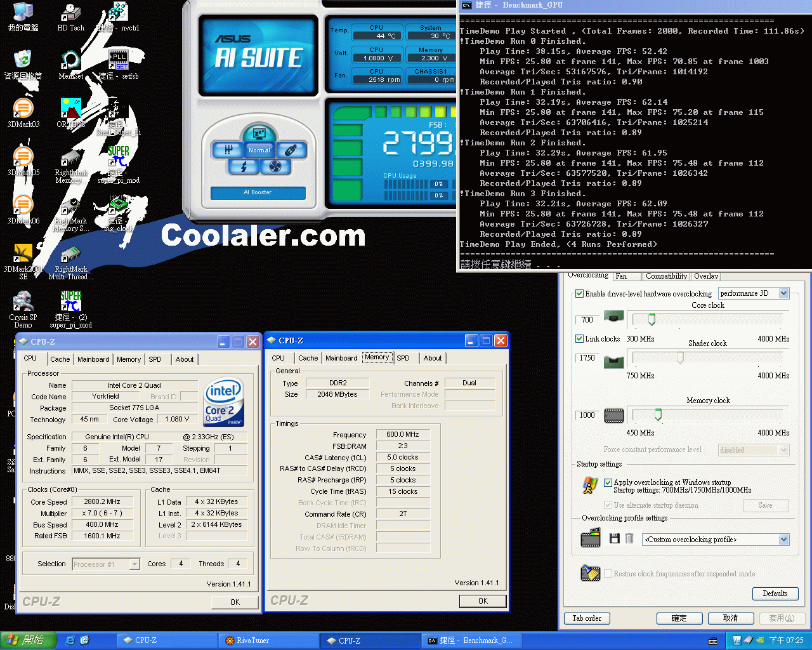The width and height of the screenshot is (812, 650).
Task: Open the (2) super_pi_mod shortcut icon
Action: click(x=70, y=310)
